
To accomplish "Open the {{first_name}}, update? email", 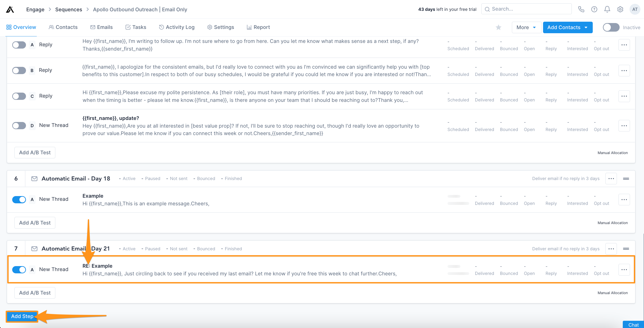I will click(111, 118).
